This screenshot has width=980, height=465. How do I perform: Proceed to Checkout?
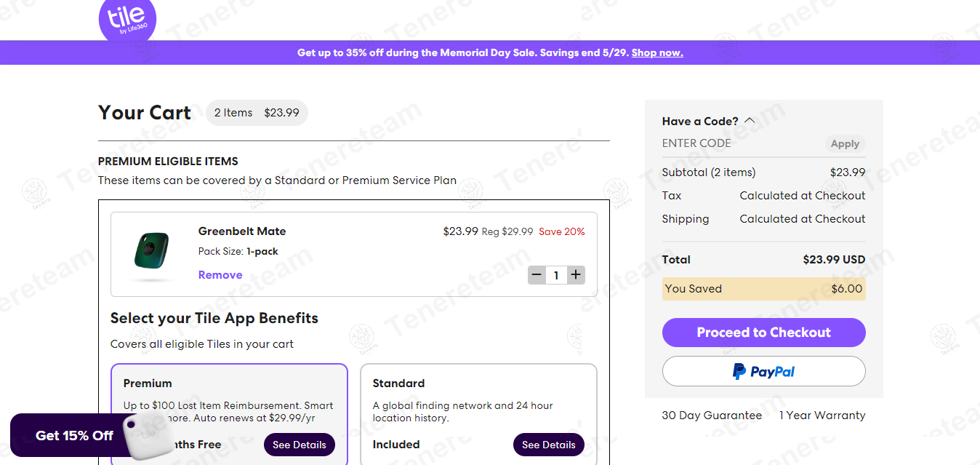click(763, 333)
